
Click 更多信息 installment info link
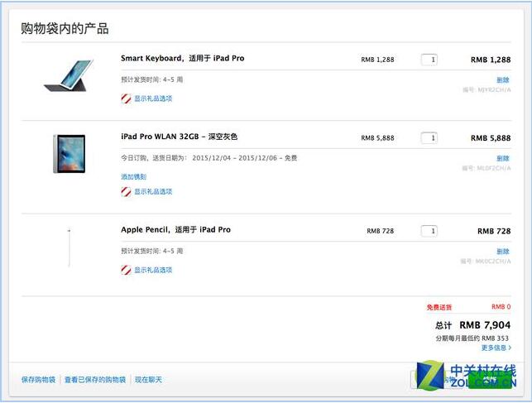[496, 348]
